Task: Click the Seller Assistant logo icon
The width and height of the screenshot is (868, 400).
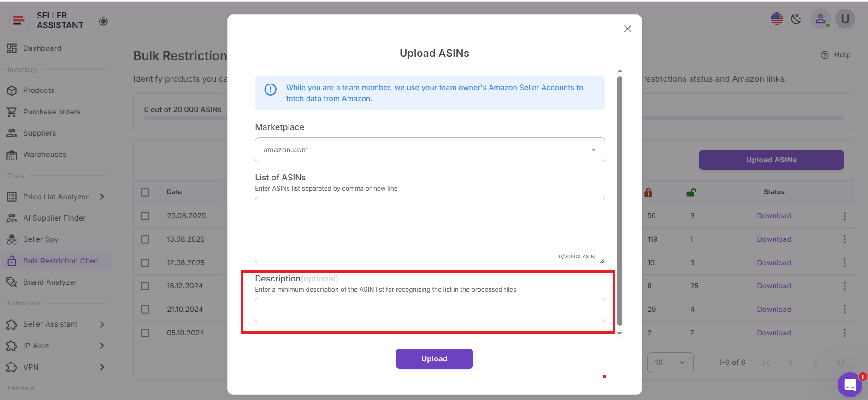Action: coord(19,20)
